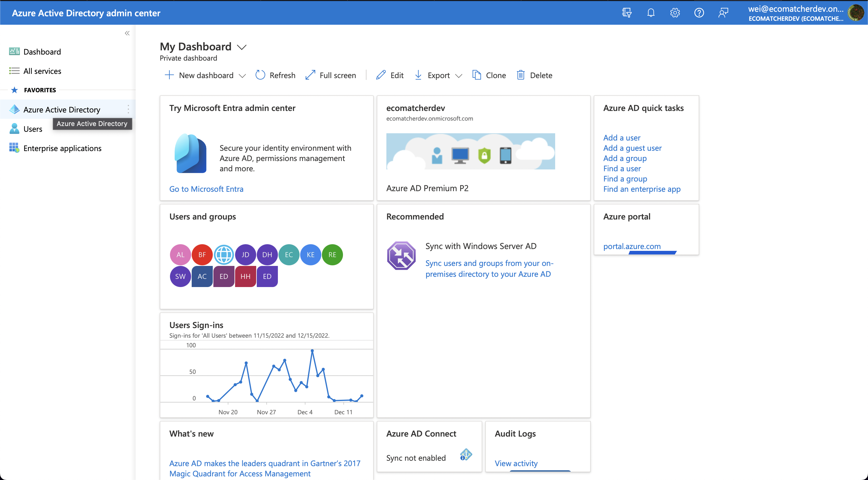This screenshot has height=480, width=868.
Task: Click the Azure Active Directory admin center title
Action: (x=86, y=13)
